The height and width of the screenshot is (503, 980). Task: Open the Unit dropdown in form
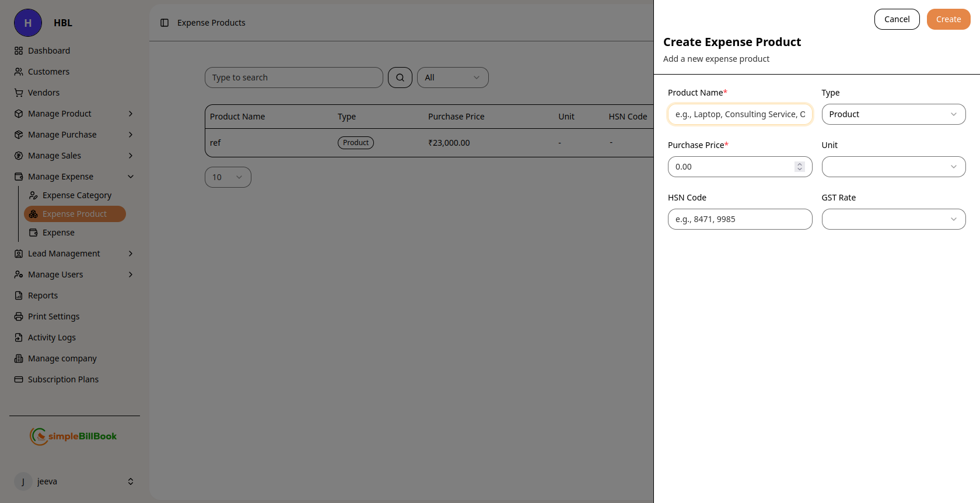tap(894, 167)
